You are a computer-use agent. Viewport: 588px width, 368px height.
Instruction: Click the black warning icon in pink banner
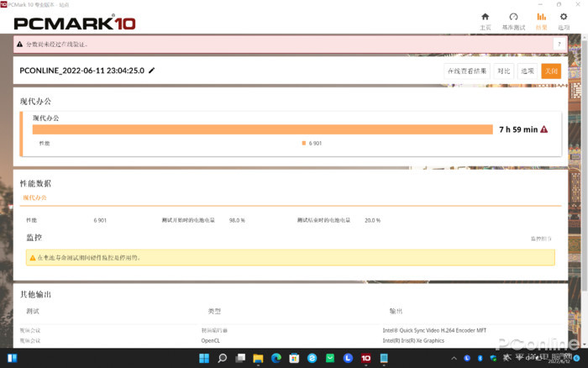click(x=20, y=45)
